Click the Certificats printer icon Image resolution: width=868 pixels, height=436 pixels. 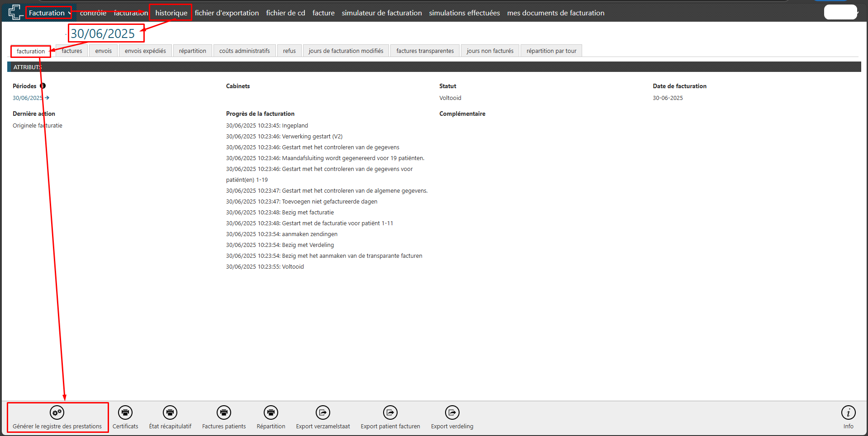pyautogui.click(x=125, y=412)
